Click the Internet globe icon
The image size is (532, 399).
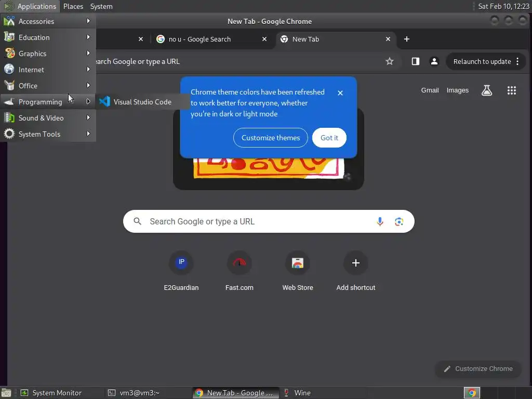[x=9, y=69]
